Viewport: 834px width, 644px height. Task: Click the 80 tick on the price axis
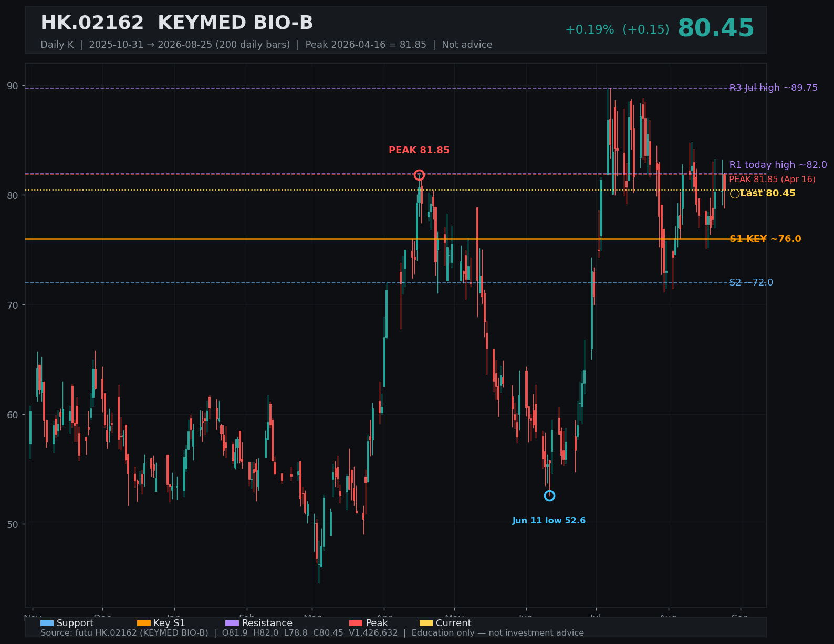13,195
